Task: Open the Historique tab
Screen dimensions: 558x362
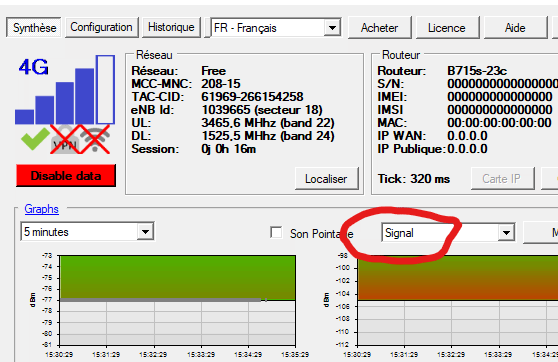Action: (171, 27)
